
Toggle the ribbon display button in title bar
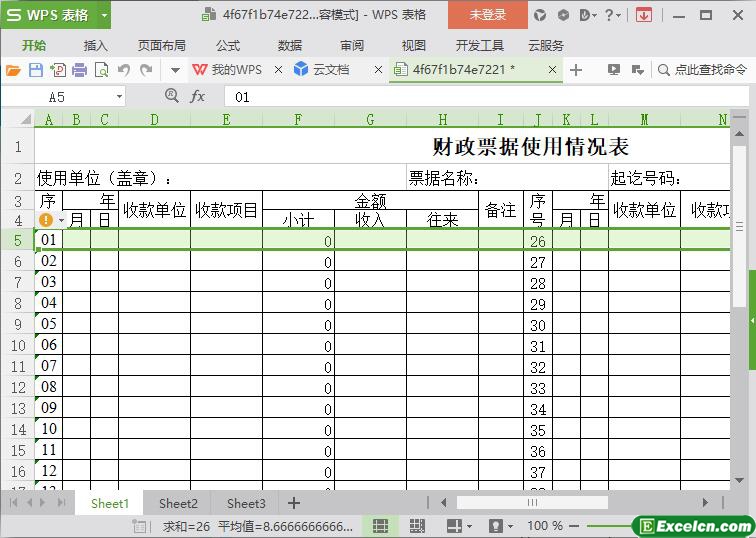pos(644,15)
